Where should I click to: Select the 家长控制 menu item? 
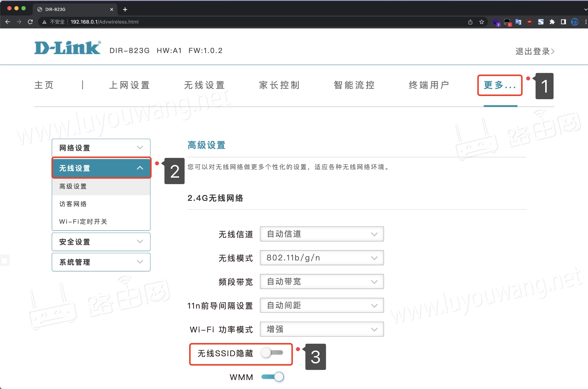pos(279,85)
